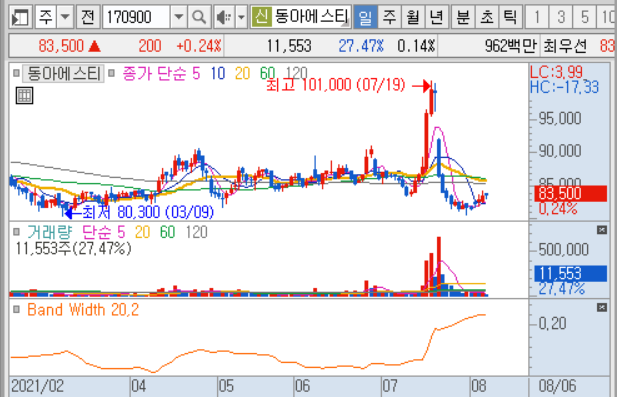Click the 거래량 volume indicator label

tap(50, 232)
